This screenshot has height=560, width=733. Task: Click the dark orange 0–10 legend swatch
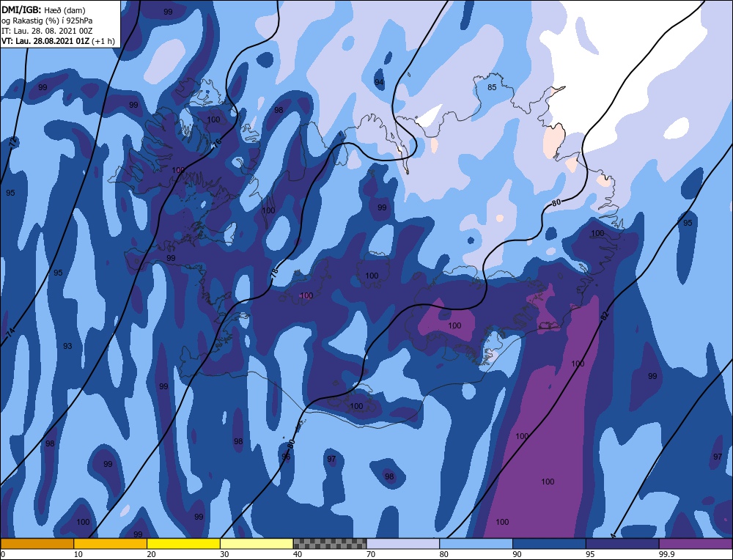(x=37, y=544)
